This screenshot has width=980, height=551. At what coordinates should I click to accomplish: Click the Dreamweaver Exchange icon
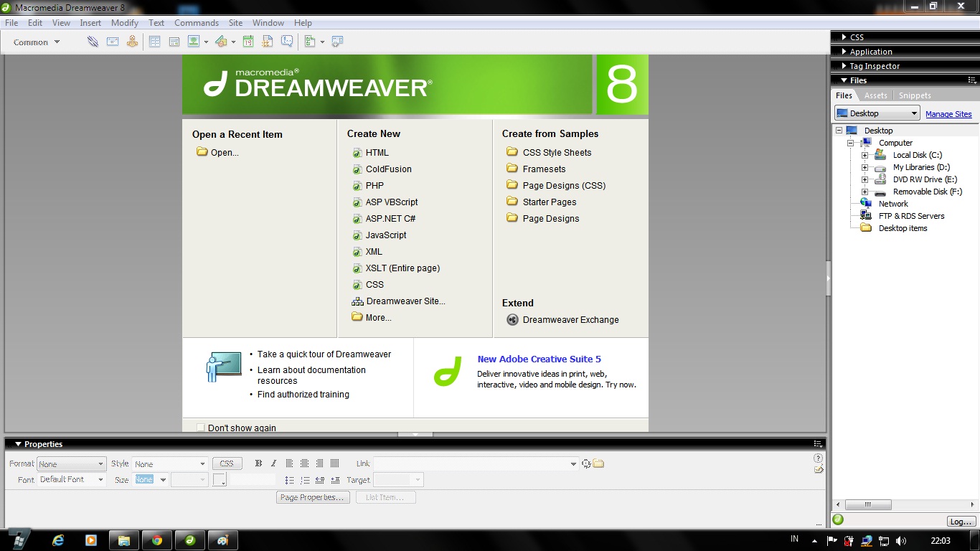[512, 320]
